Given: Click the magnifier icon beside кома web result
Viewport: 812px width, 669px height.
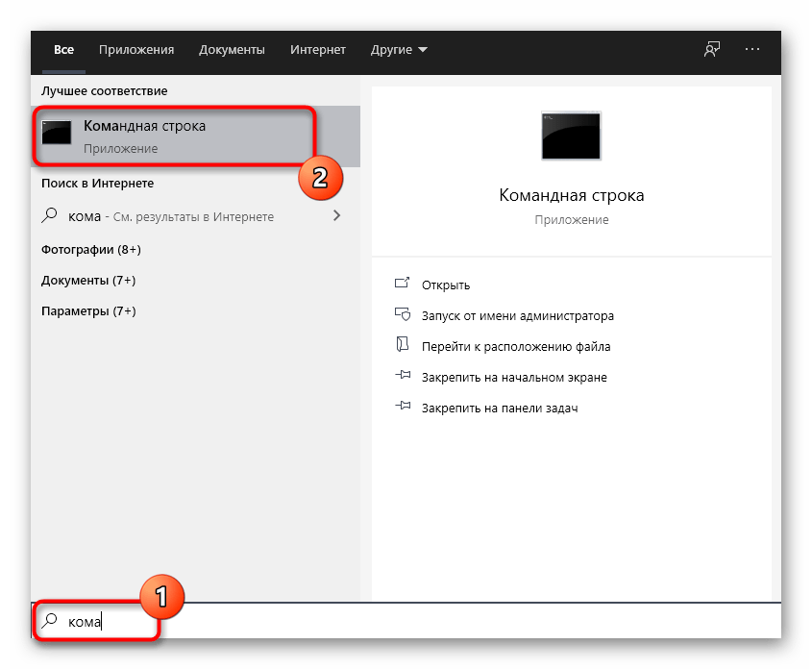Looking at the screenshot, I should [x=49, y=215].
